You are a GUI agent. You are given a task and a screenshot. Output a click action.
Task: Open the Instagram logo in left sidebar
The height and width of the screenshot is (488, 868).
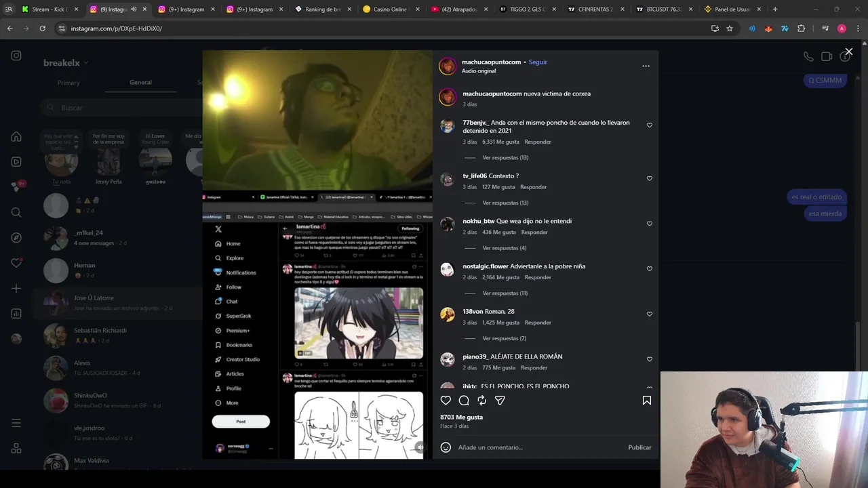point(16,56)
